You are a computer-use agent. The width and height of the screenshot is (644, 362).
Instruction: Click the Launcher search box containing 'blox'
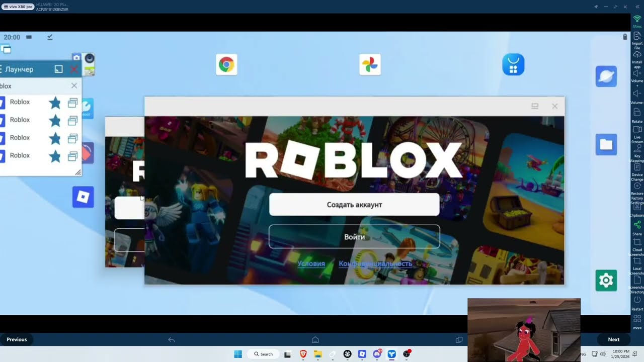(x=34, y=86)
